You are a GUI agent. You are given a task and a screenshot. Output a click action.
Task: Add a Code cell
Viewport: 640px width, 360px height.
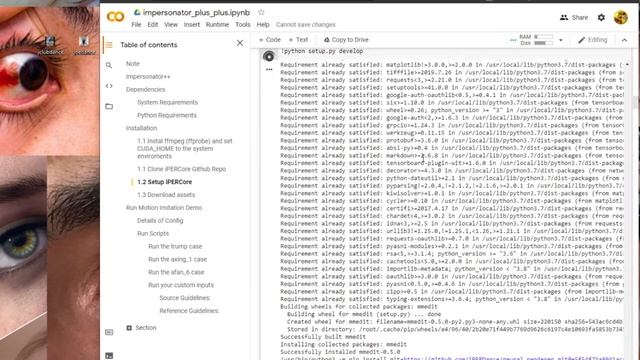(x=270, y=40)
